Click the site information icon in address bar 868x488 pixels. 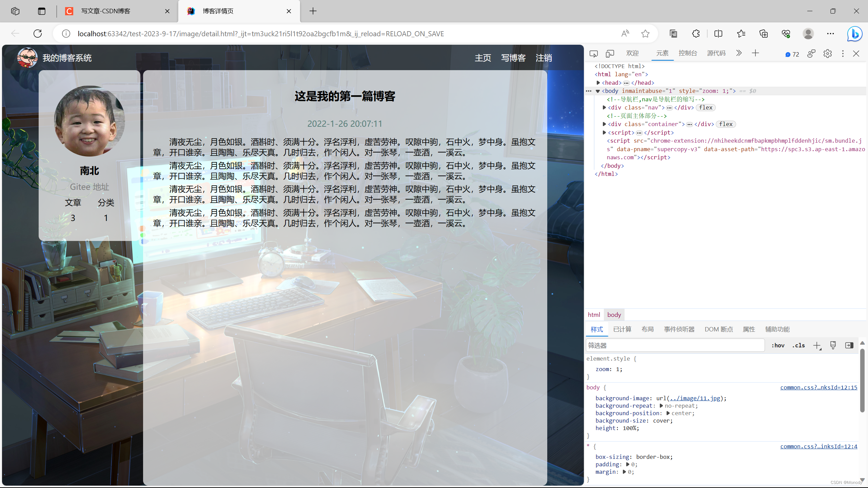(66, 34)
